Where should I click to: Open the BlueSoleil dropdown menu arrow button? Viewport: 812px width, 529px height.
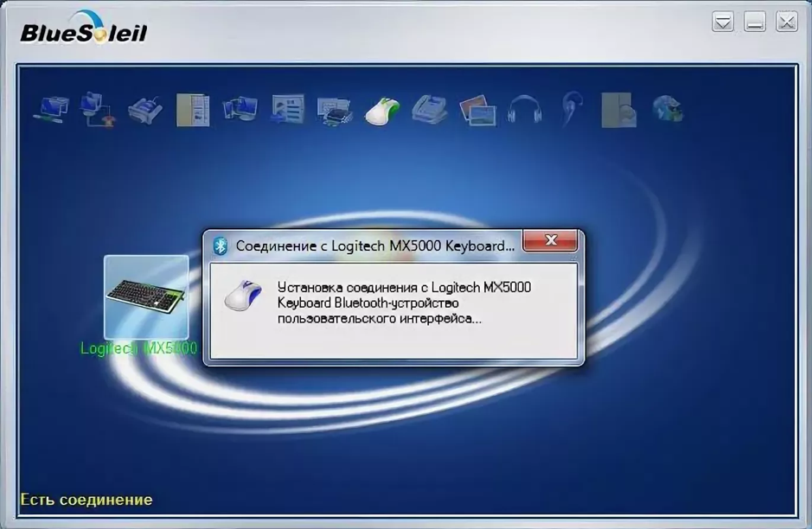coord(723,22)
